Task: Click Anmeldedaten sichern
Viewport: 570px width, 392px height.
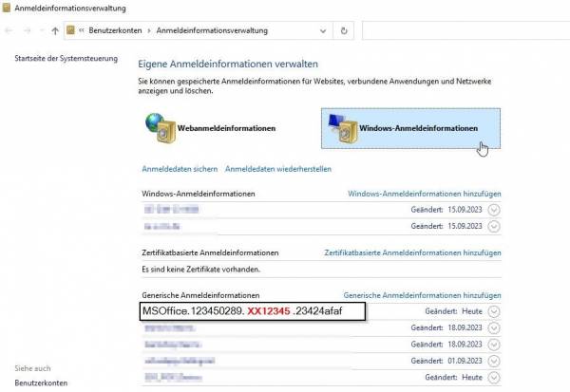Action: [180, 169]
